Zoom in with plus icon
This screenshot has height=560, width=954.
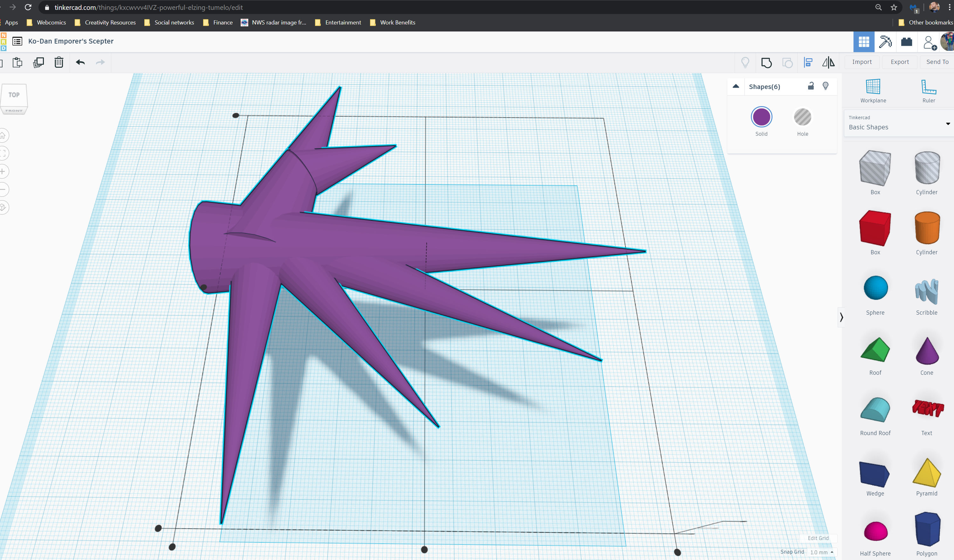[x=3, y=171]
